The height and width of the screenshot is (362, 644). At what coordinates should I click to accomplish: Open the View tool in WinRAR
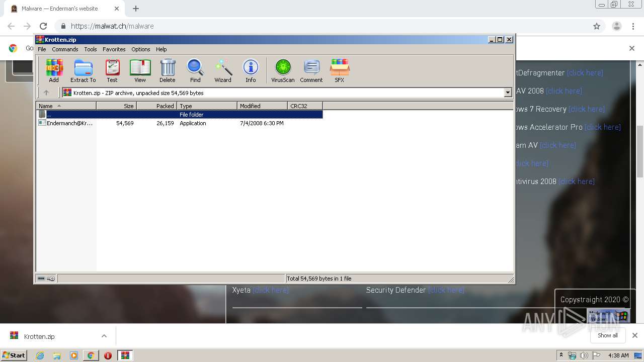point(140,71)
